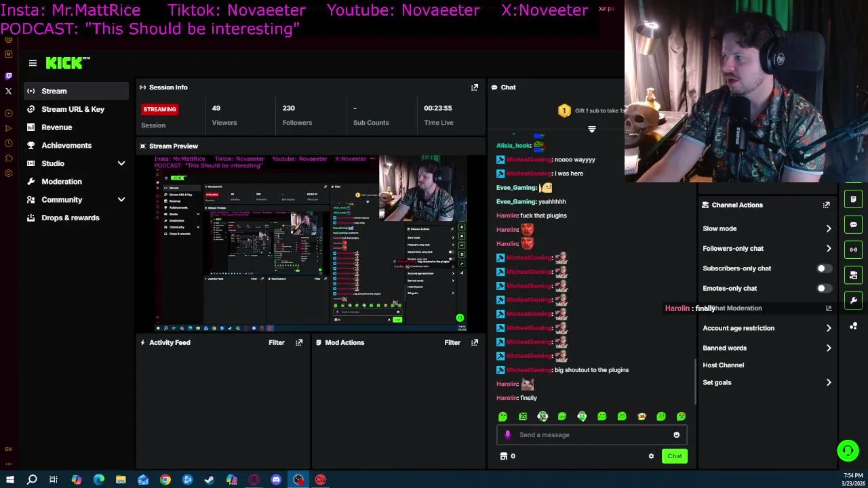This screenshot has height=488, width=868.
Task: Click the microphone icon in message box
Action: pos(508,435)
